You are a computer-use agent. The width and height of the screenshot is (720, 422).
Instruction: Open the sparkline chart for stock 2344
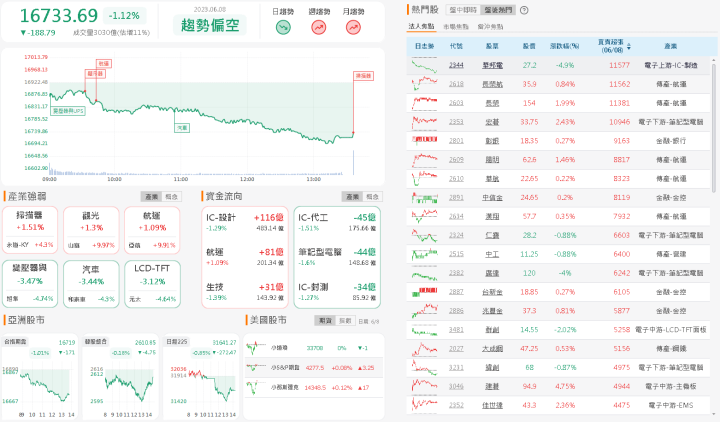pyautogui.click(x=424, y=65)
